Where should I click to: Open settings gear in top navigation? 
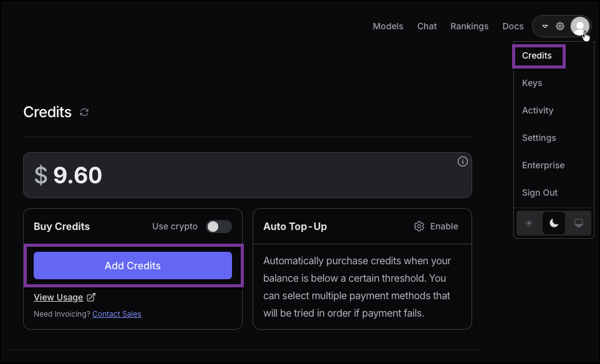[x=560, y=26]
